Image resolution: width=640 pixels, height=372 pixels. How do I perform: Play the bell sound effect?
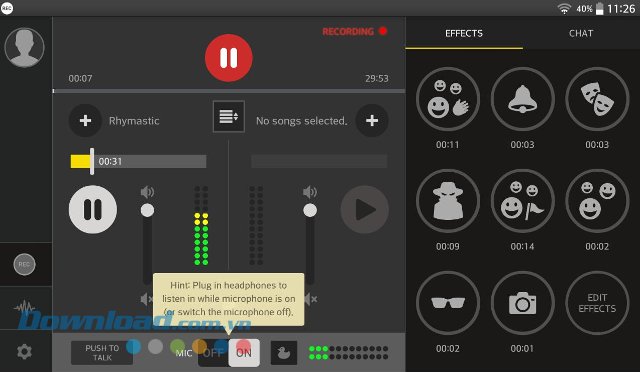pyautogui.click(x=522, y=99)
